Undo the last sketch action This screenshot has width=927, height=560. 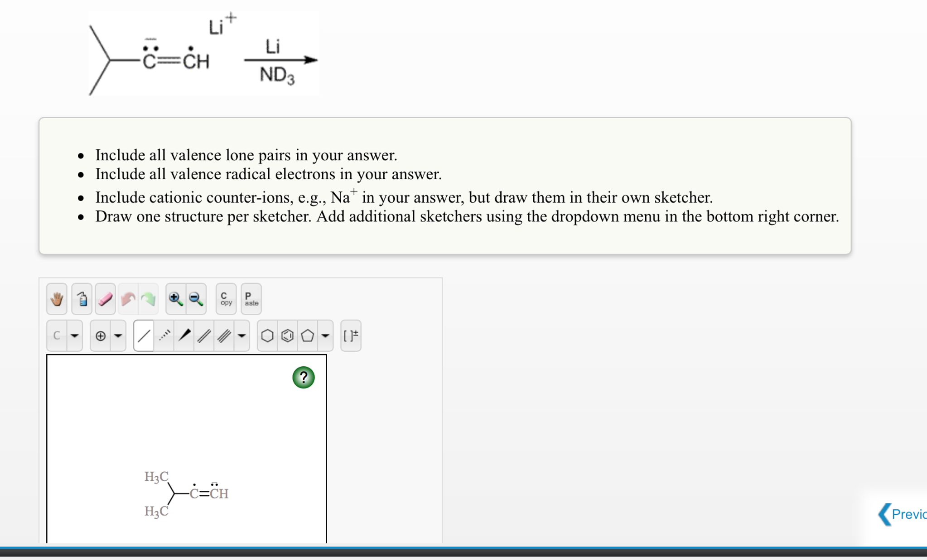[x=128, y=299]
